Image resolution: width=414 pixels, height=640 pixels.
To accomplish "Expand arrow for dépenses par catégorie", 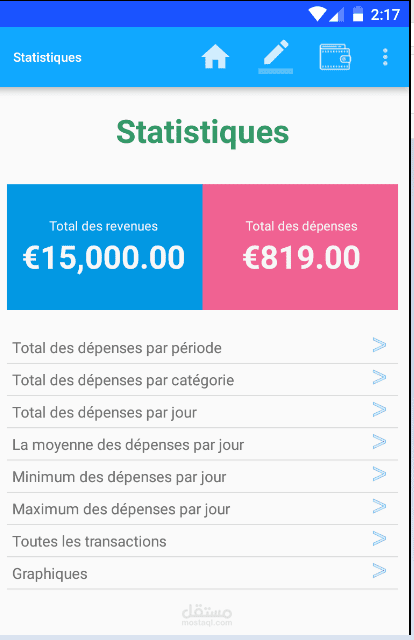I will (379, 377).
